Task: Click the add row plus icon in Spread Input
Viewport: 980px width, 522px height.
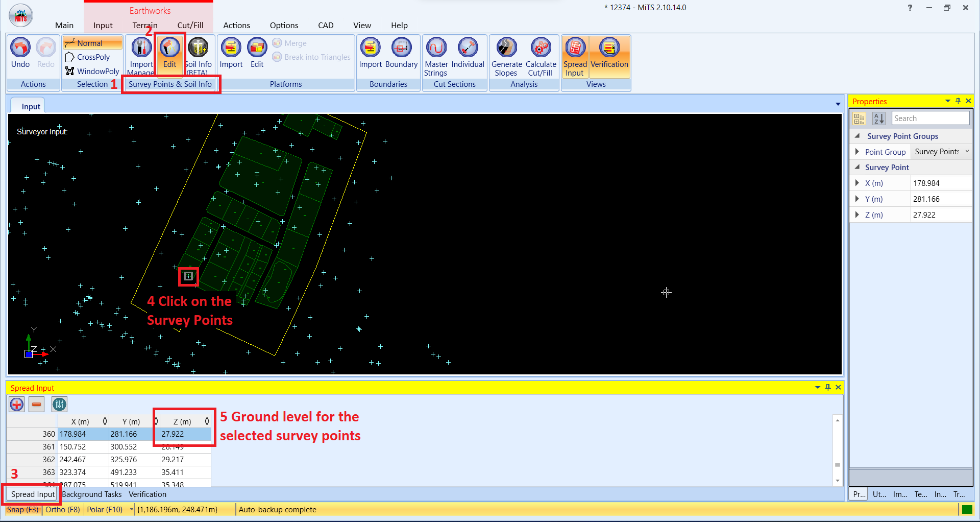Action: coord(17,405)
